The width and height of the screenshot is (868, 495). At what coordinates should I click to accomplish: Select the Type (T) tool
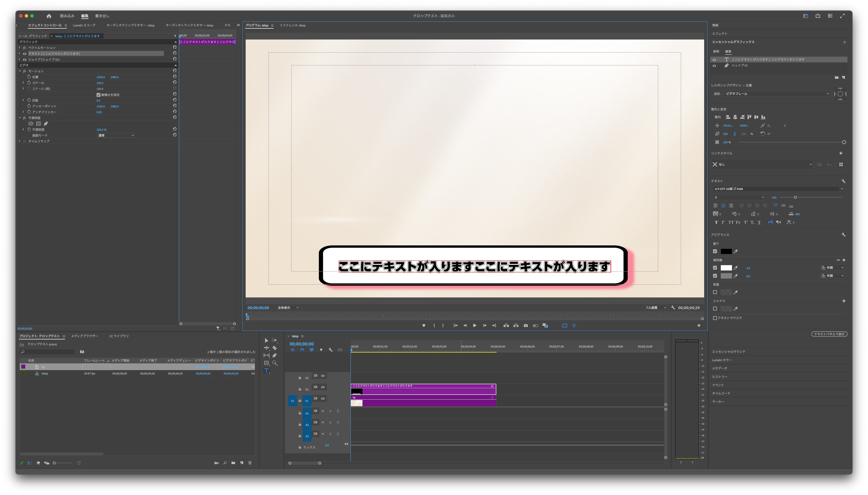[266, 371]
